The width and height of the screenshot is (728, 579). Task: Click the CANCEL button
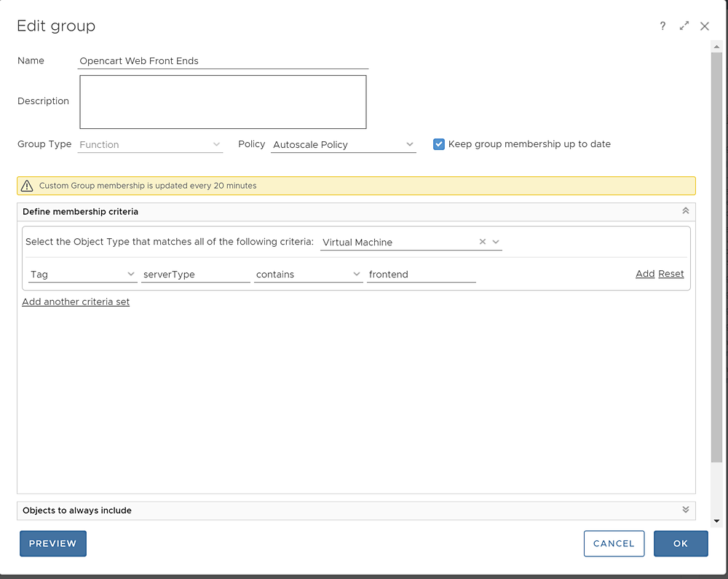614,543
